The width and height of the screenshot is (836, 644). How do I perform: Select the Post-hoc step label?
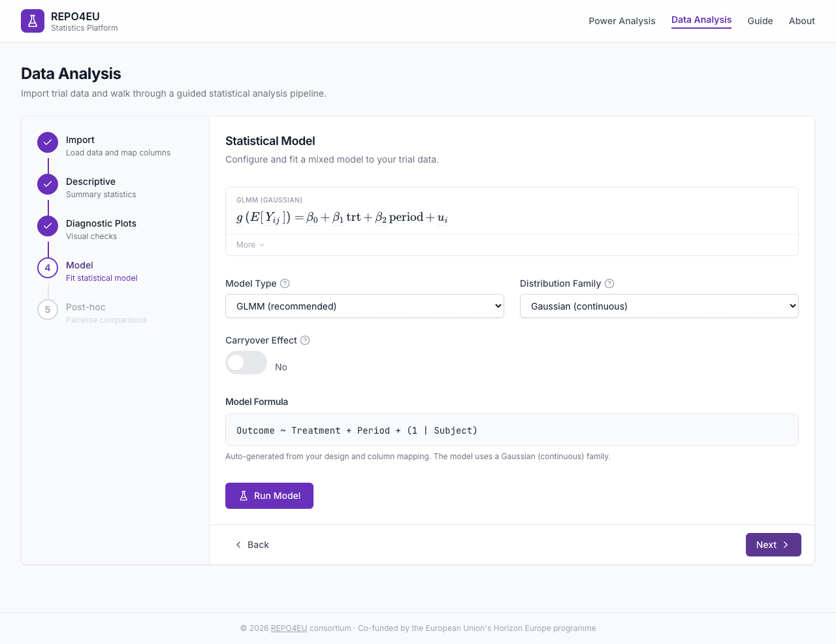(86, 307)
